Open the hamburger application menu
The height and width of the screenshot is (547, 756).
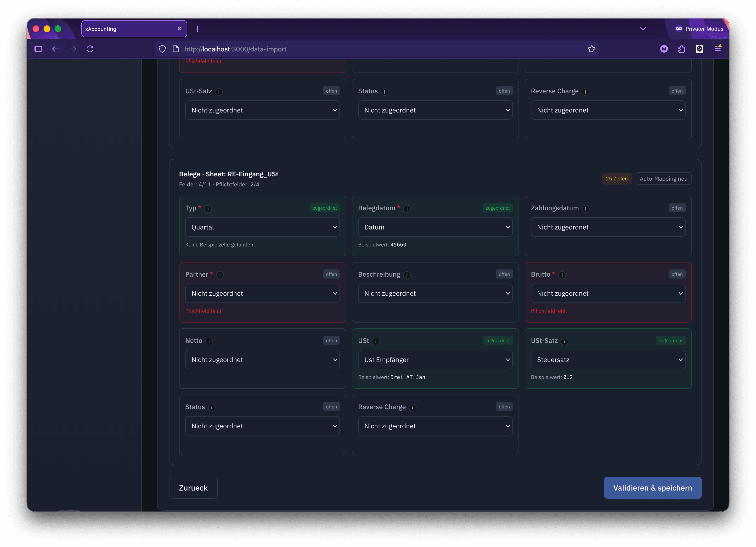[718, 49]
